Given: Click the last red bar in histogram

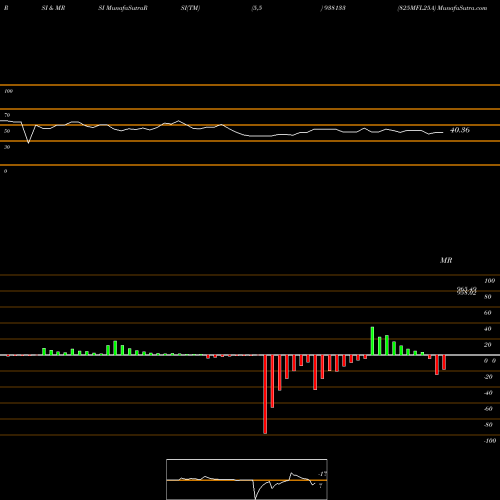Looking at the screenshot, I should (x=444, y=362).
